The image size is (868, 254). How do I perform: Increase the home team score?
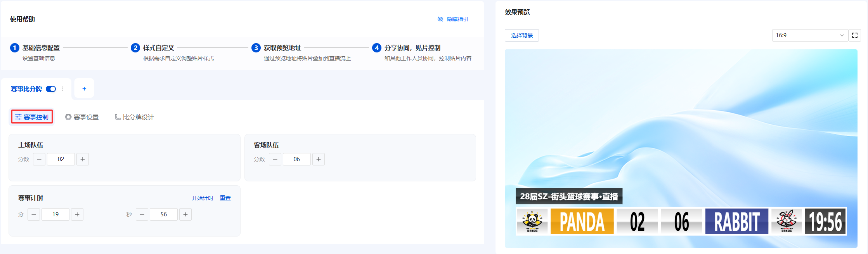(x=83, y=159)
